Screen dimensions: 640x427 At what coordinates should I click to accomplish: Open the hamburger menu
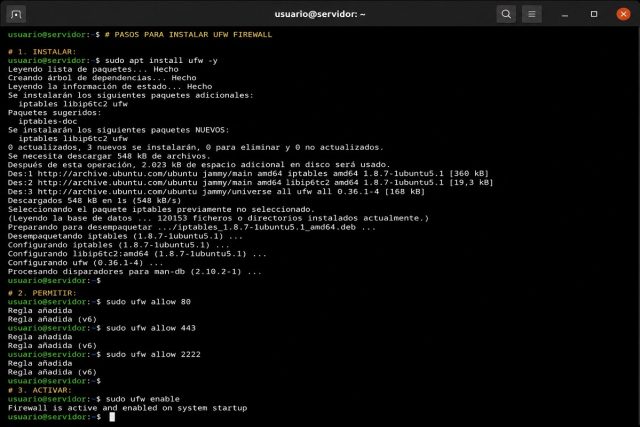coord(532,14)
